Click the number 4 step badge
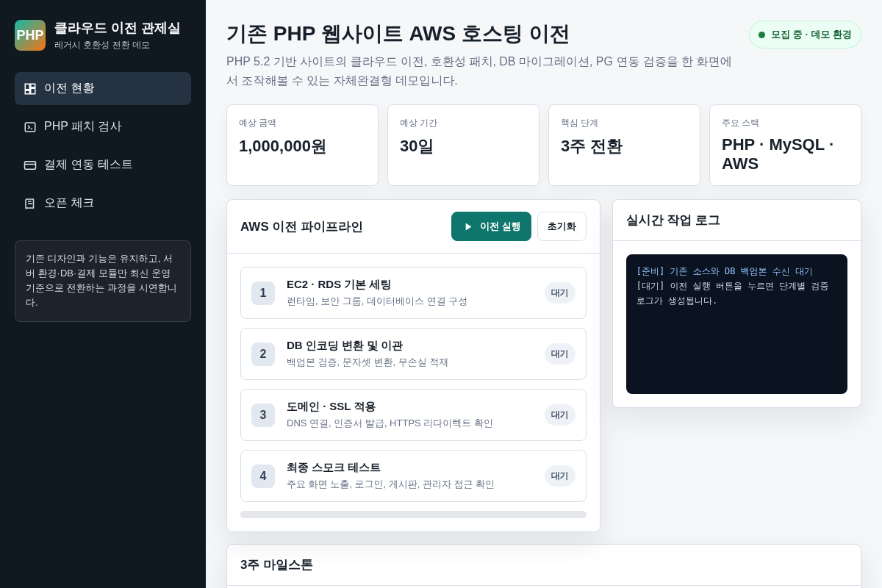Viewport: 882px width, 588px height. (263, 476)
